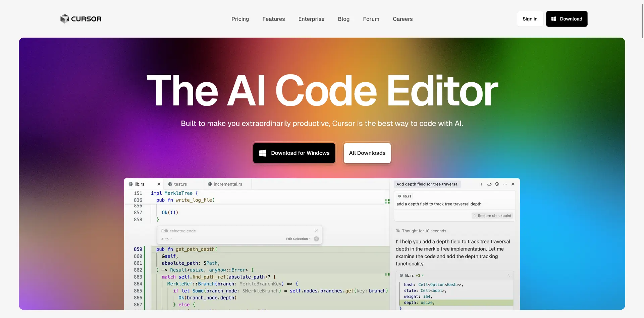644x318 pixels.
Task: Start a new chat with the plus icon
Action: (x=481, y=184)
